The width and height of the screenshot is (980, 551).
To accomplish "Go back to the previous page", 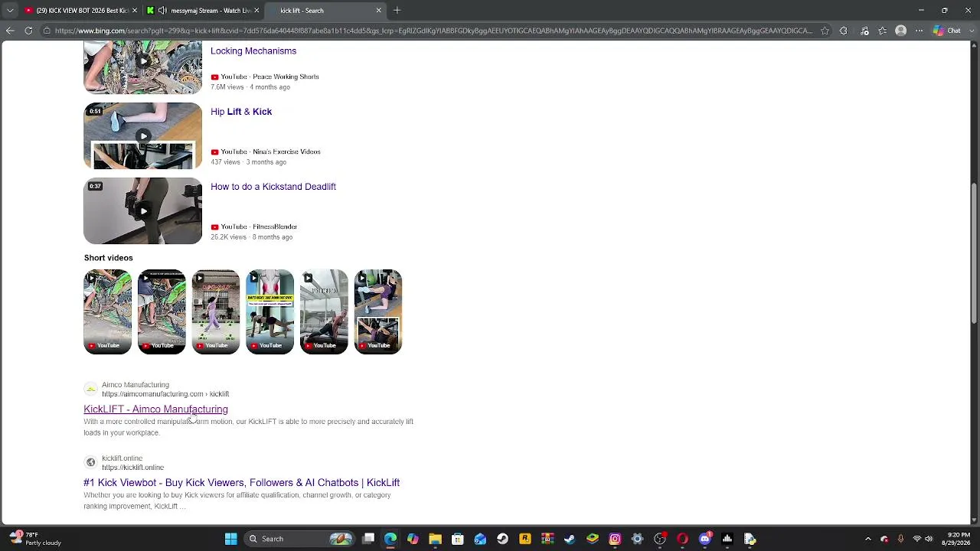I will (x=10, y=31).
